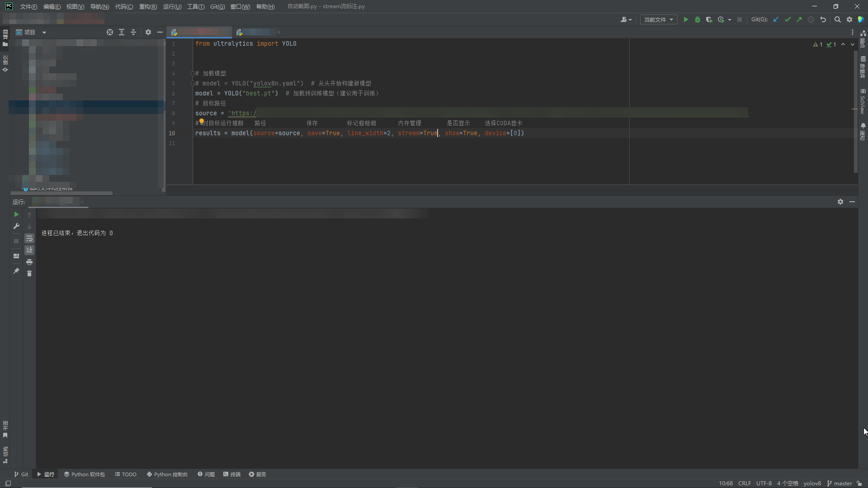Open the 文件(F) menu
Image resolution: width=868 pixels, height=488 pixels.
(28, 6)
